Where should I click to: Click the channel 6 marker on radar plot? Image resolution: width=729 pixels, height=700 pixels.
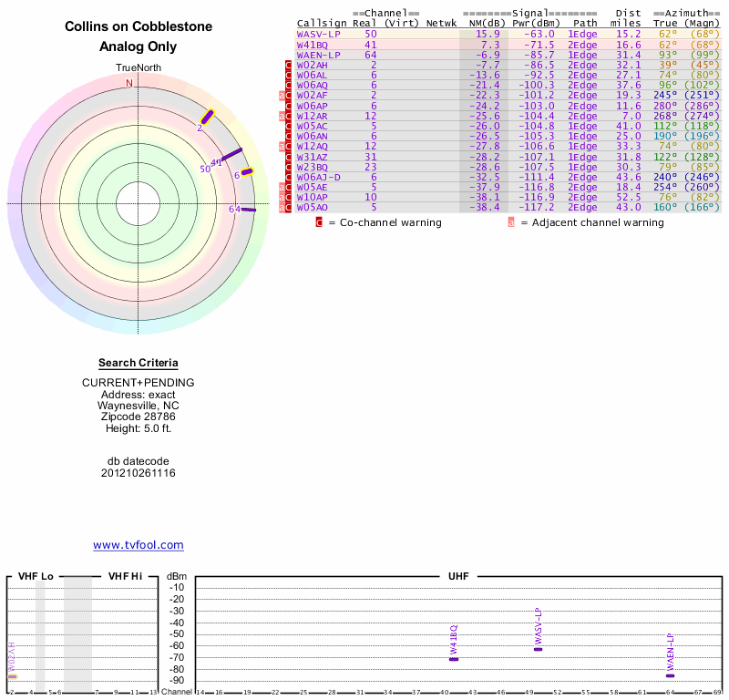[x=247, y=171]
